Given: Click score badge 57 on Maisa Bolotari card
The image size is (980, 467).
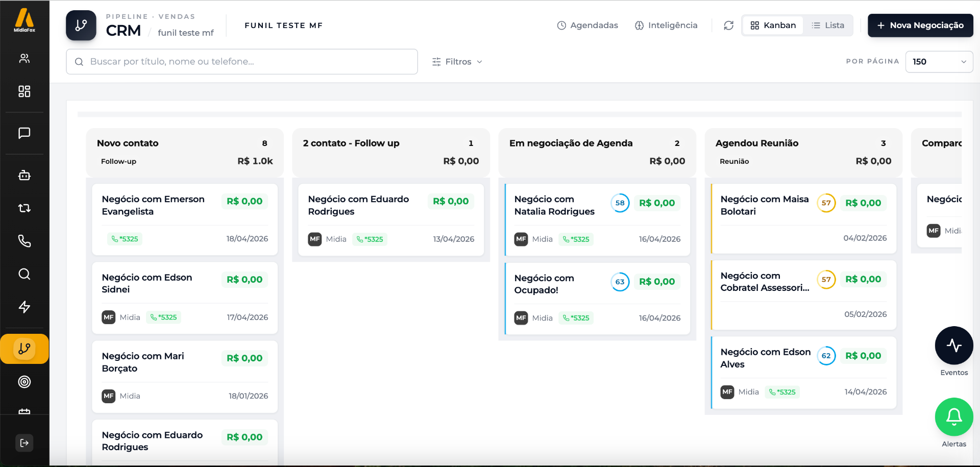Looking at the screenshot, I should coord(826,203).
